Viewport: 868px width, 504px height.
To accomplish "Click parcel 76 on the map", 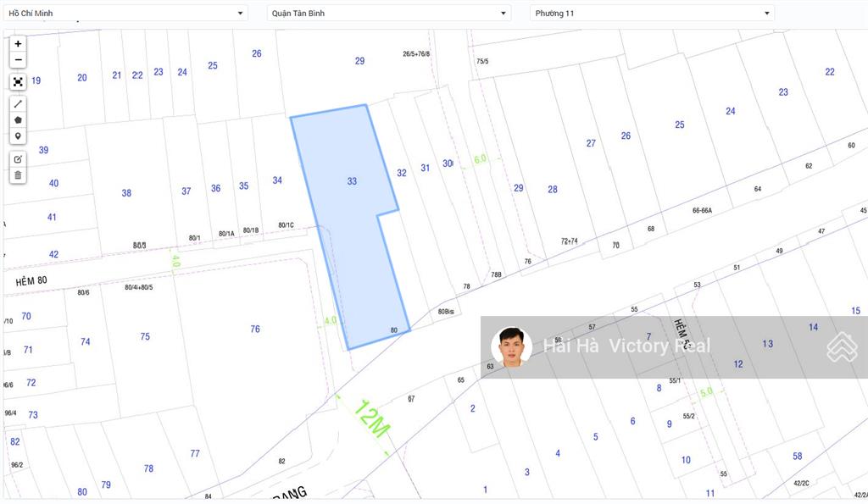I will pos(254,329).
